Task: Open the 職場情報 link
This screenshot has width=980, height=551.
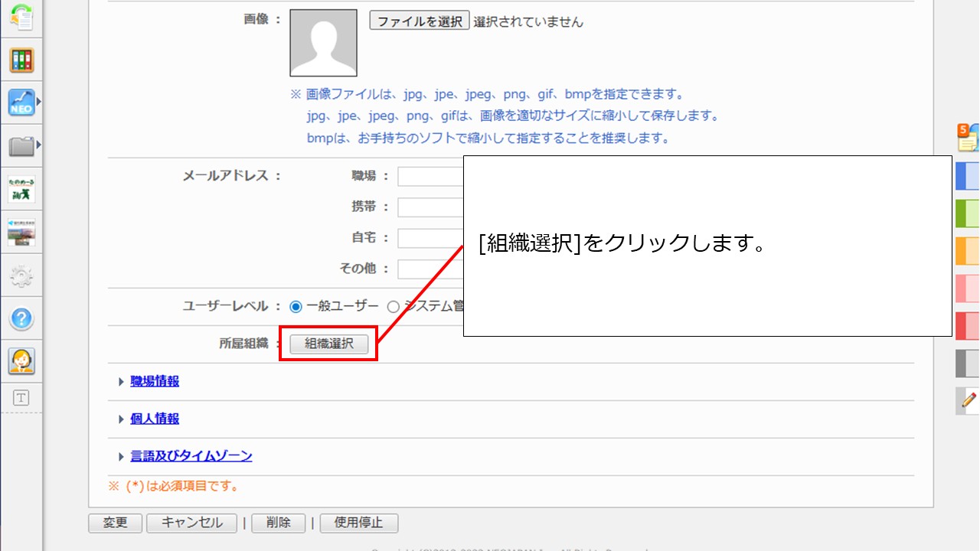Action: click(155, 381)
